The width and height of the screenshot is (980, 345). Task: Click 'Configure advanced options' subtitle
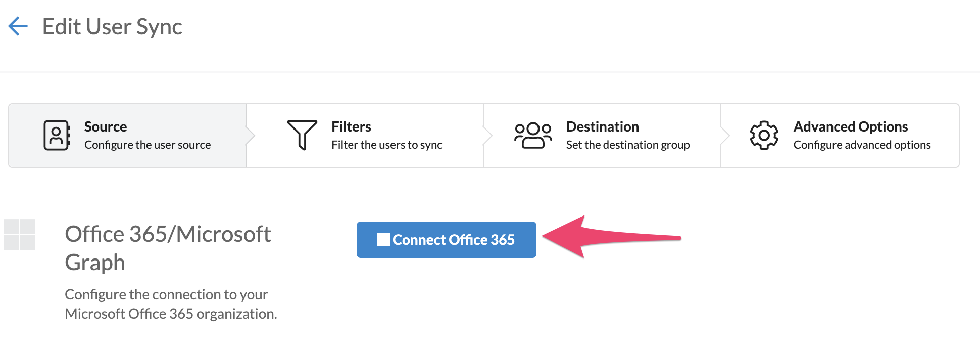862,145
